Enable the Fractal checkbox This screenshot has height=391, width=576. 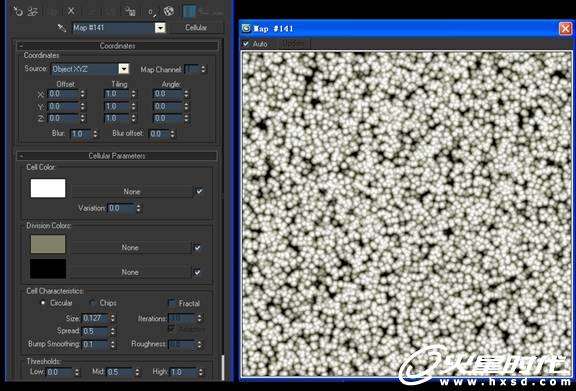click(172, 303)
